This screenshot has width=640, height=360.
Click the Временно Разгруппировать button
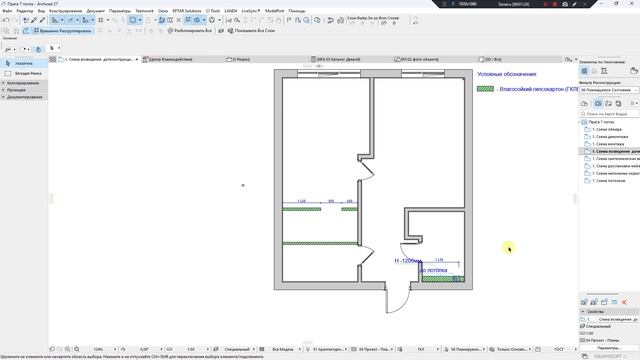(62, 31)
